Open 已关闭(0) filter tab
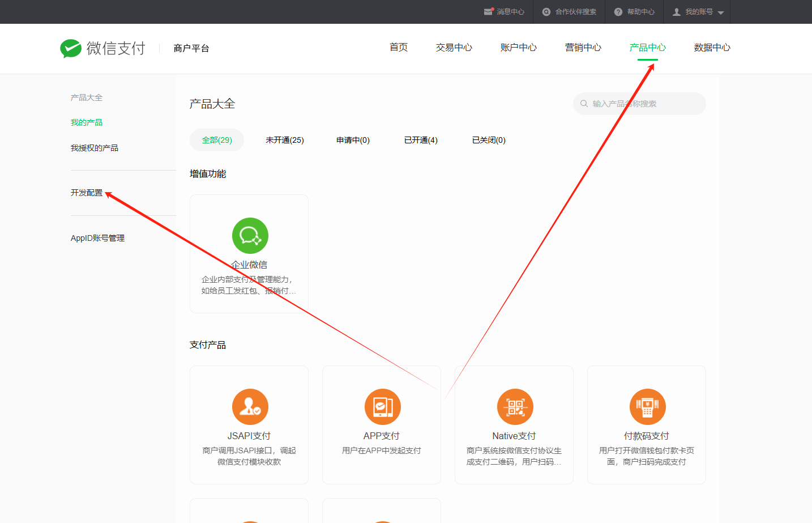 pyautogui.click(x=489, y=140)
